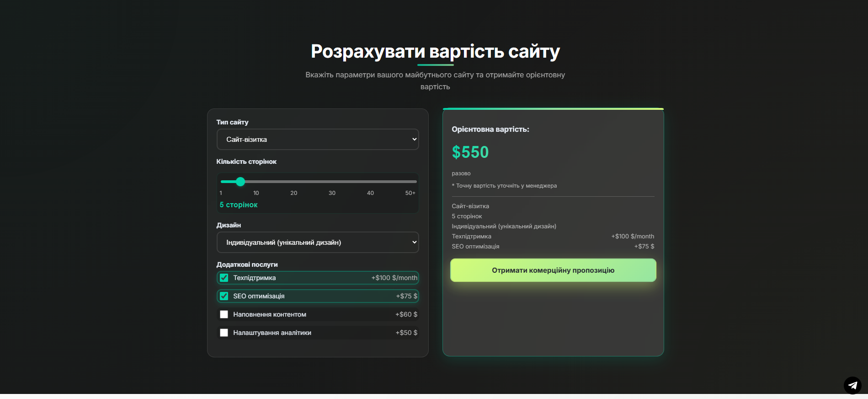868x399 pixels.
Task: Click the 'Додаткові послуги' label
Action: 247,264
